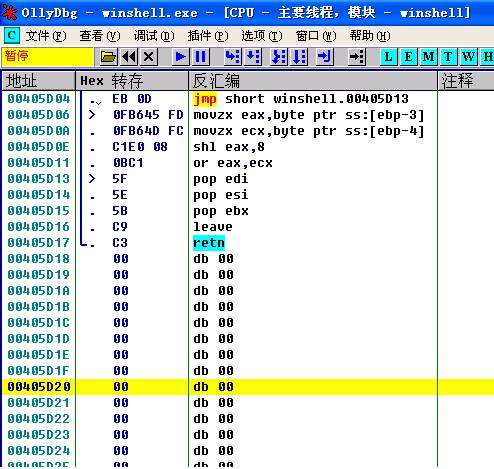Image resolution: width=494 pixels, height=469 pixels.
Task: Select the pop ebx instruction
Action: [221, 211]
